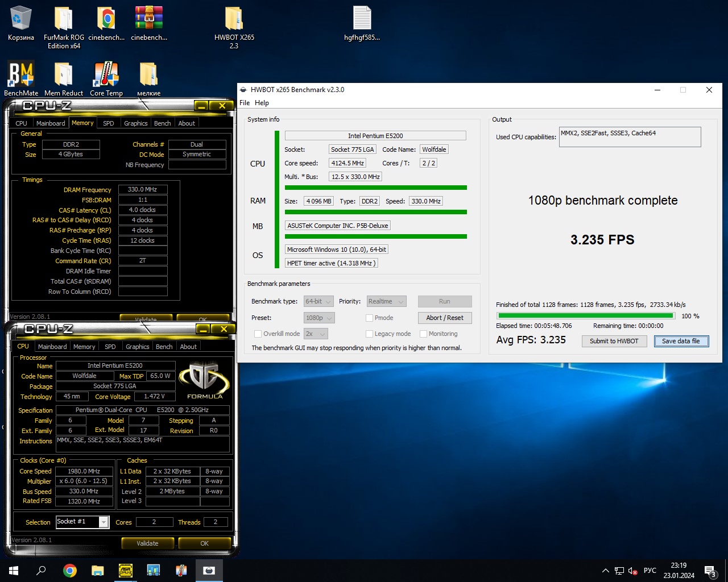The image size is (728, 582).
Task: Select Bench tab in lower CPU-Z
Action: pyautogui.click(x=164, y=347)
